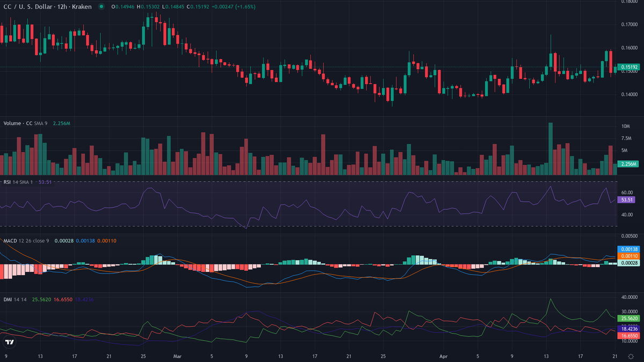The width and height of the screenshot is (644, 362).
Task: Click the orange 0.00110 tag on MACD scale
Action: (627, 256)
